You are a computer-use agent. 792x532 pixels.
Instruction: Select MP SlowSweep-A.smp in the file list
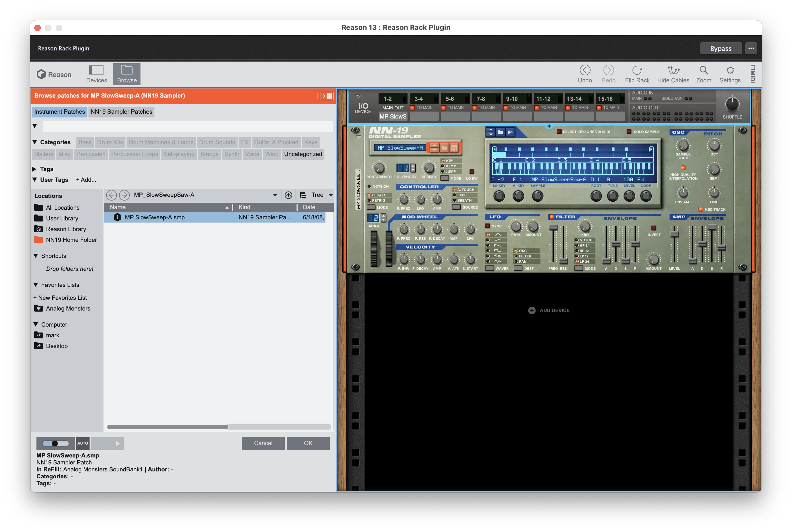coord(155,217)
